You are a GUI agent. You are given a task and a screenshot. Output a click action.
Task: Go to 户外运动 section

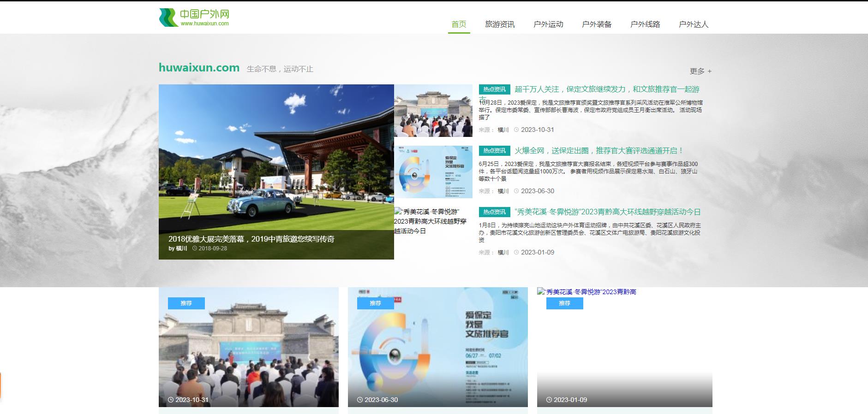[548, 24]
